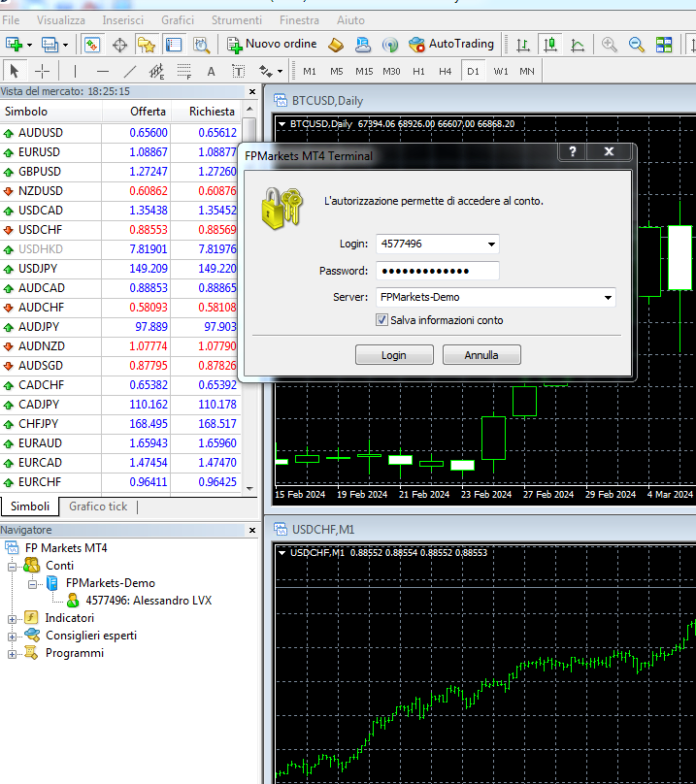Screen dimensions: 696x784
Task: Open the Inserisci menu
Action: [x=122, y=20]
